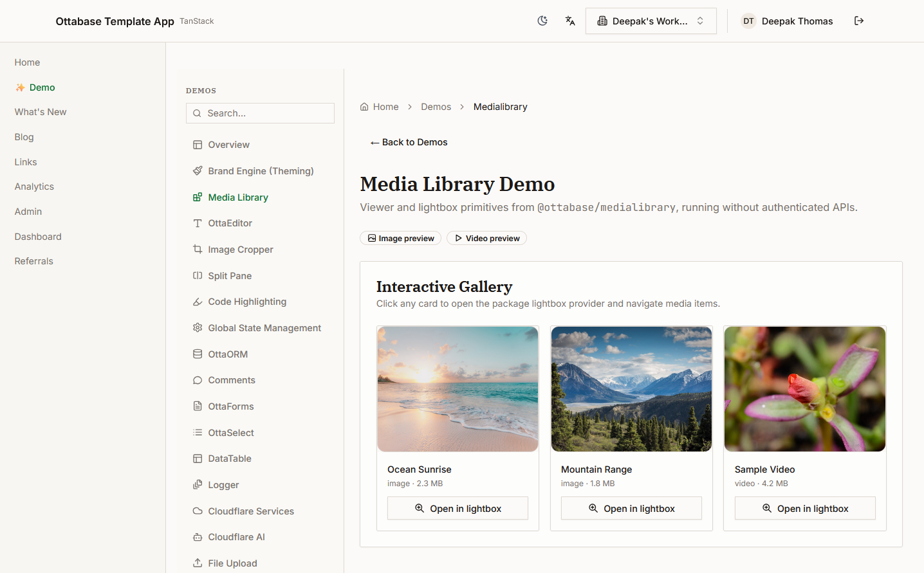Screen dimensions: 924x573
Task: Open Sample Video in lightbox
Action: 804,508
